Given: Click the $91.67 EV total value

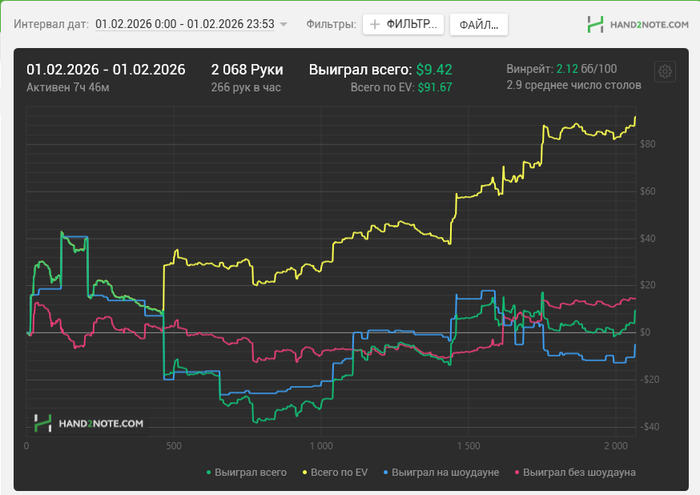Looking at the screenshot, I should [x=435, y=87].
